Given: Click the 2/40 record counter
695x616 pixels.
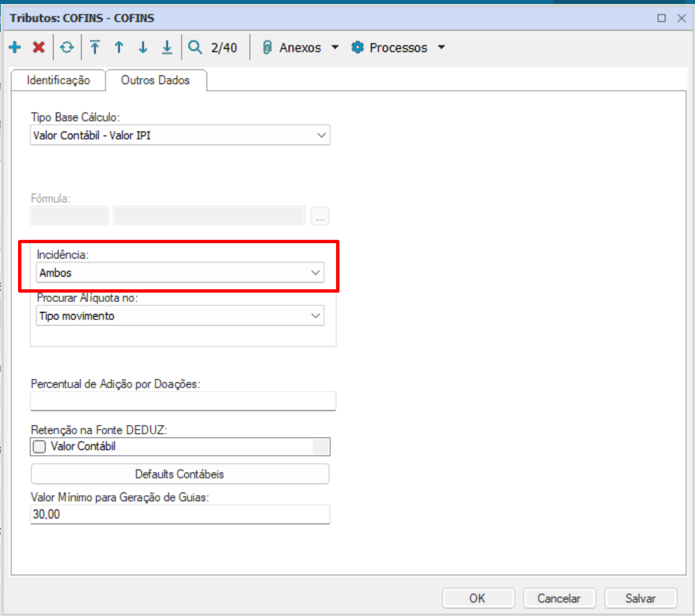Looking at the screenshot, I should coord(225,47).
